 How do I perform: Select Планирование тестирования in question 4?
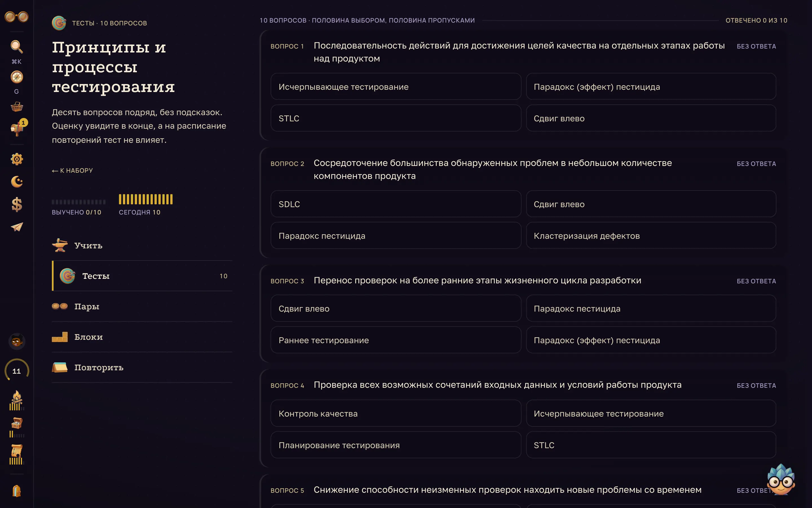pos(396,445)
